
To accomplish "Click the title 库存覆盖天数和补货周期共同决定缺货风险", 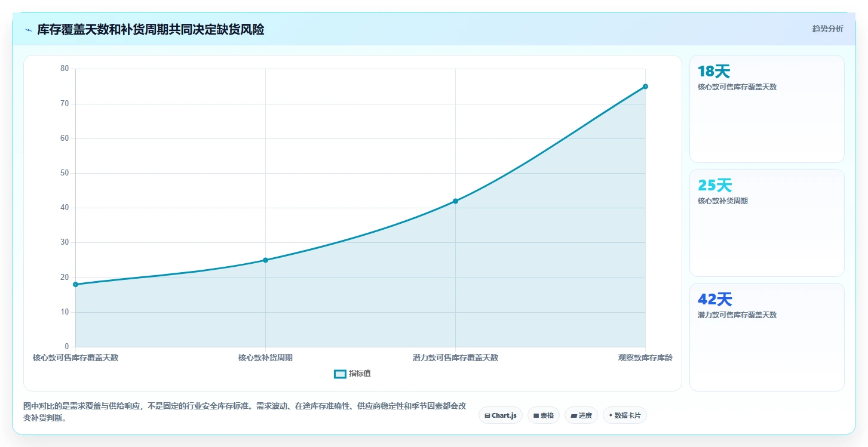I will [x=151, y=29].
